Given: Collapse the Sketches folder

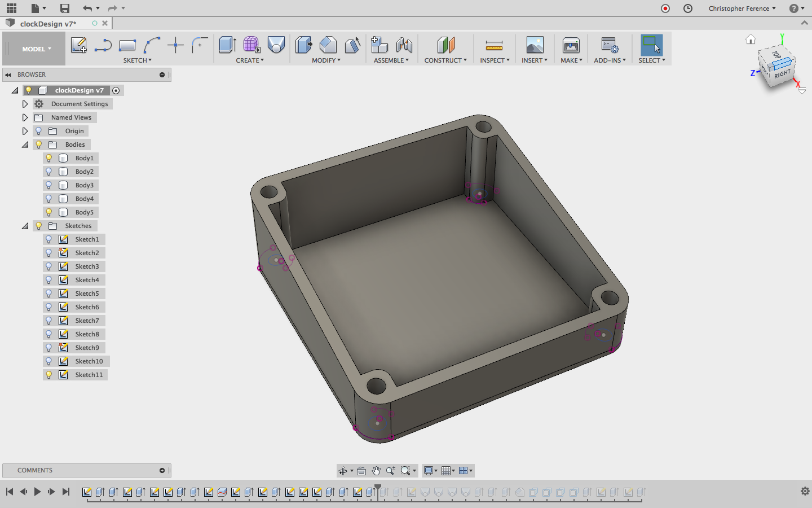Looking at the screenshot, I should [25, 226].
